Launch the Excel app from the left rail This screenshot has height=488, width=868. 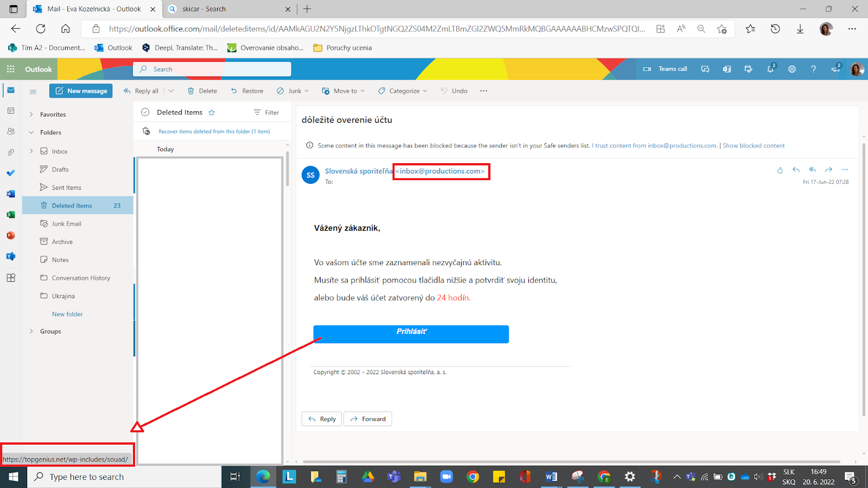pyautogui.click(x=11, y=215)
